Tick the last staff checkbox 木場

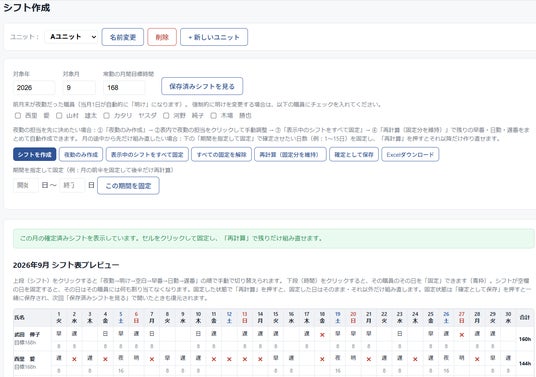tap(214, 116)
